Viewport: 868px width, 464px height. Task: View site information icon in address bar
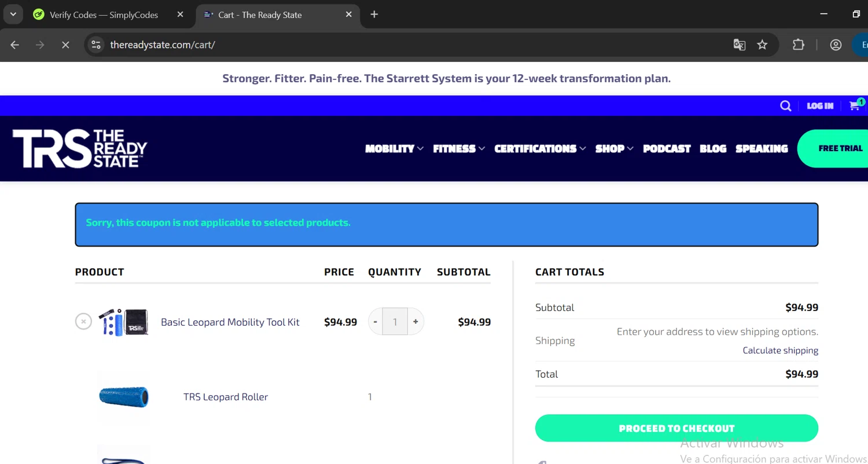tap(96, 45)
